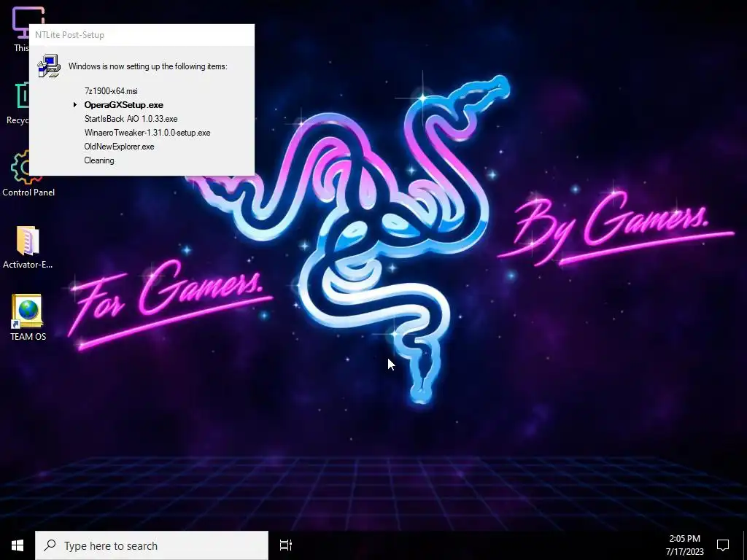The height and width of the screenshot is (560, 747).
Task: Open the Control Panel desktop icon
Action: pyautogui.click(x=28, y=173)
